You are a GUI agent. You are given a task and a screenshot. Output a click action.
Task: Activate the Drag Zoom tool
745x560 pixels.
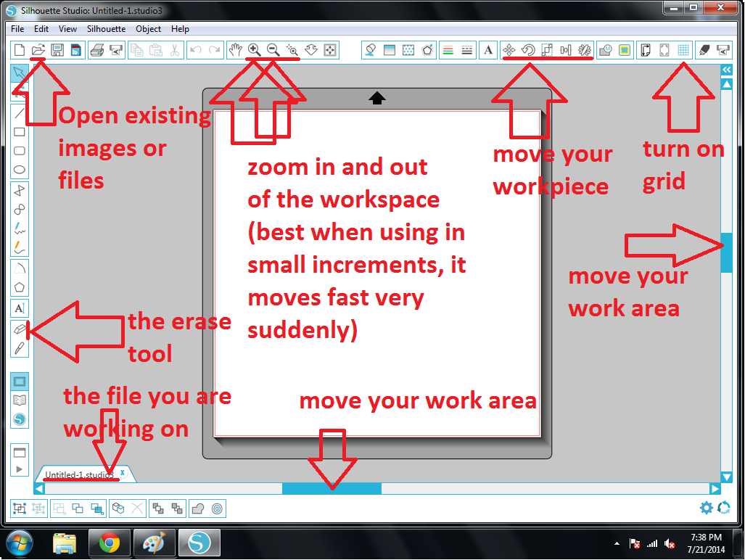point(311,50)
